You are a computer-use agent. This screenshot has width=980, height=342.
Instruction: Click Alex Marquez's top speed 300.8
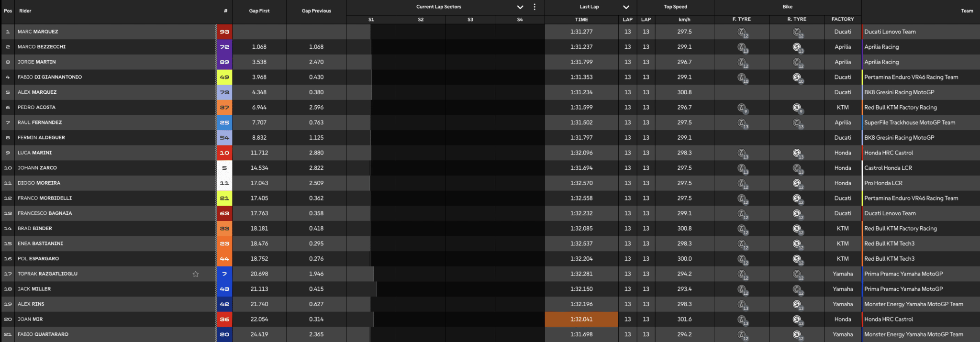[685, 92]
